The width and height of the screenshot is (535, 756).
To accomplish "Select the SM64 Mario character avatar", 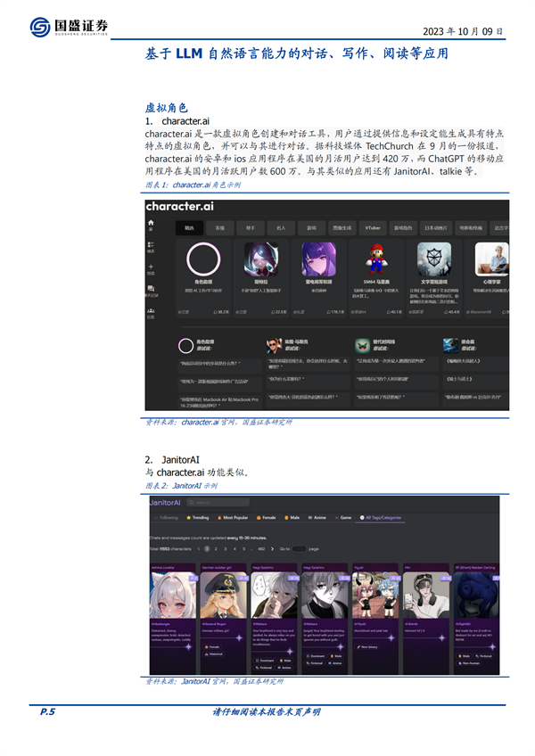I will point(376,259).
